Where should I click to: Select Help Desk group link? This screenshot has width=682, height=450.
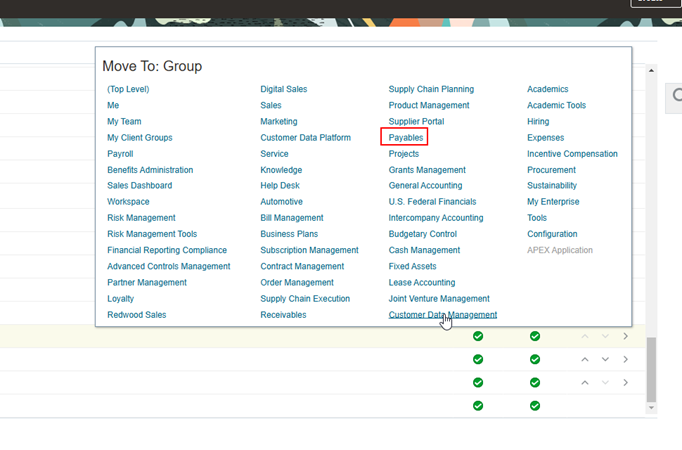(x=280, y=186)
